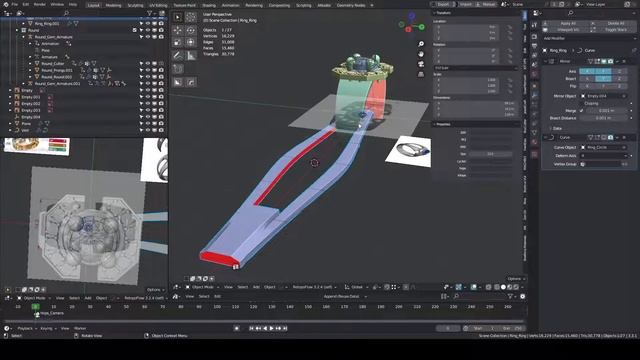Toggle visibility eye of Plane object
This screenshot has height=360, width=640.
point(148,124)
